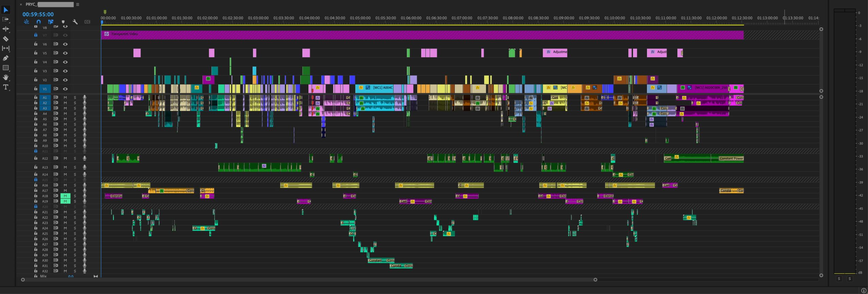Click the V1 track target button
Screen dimensions: 868x294
coord(45,89)
